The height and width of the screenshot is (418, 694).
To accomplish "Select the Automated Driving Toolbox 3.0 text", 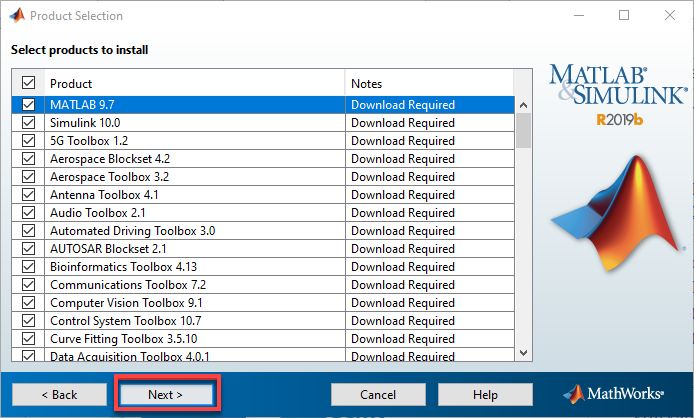I will pyautogui.click(x=132, y=231).
